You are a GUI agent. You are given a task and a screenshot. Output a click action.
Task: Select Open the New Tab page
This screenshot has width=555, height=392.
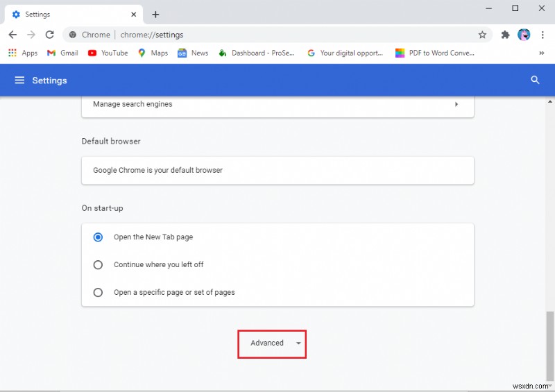coord(98,237)
